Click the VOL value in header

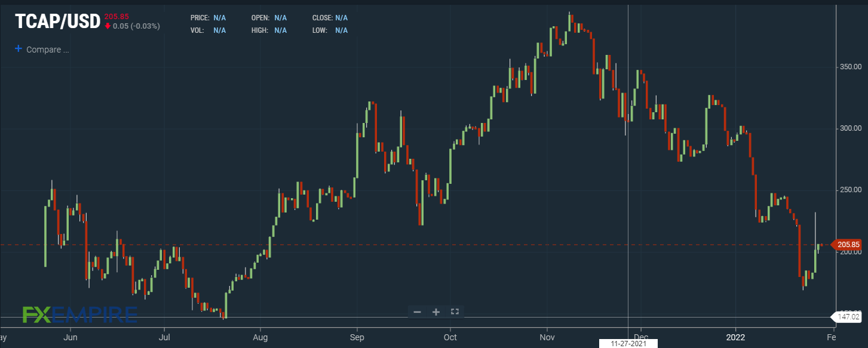click(219, 30)
